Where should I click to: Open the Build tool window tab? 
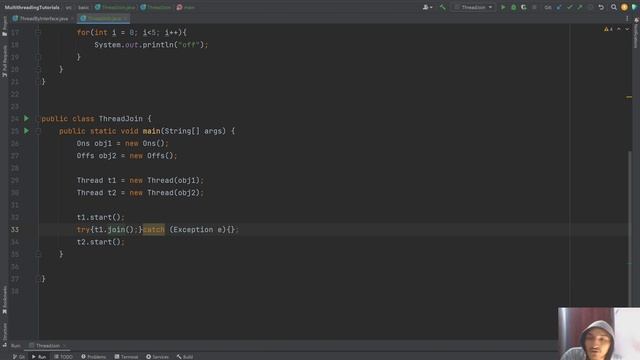tap(185, 357)
